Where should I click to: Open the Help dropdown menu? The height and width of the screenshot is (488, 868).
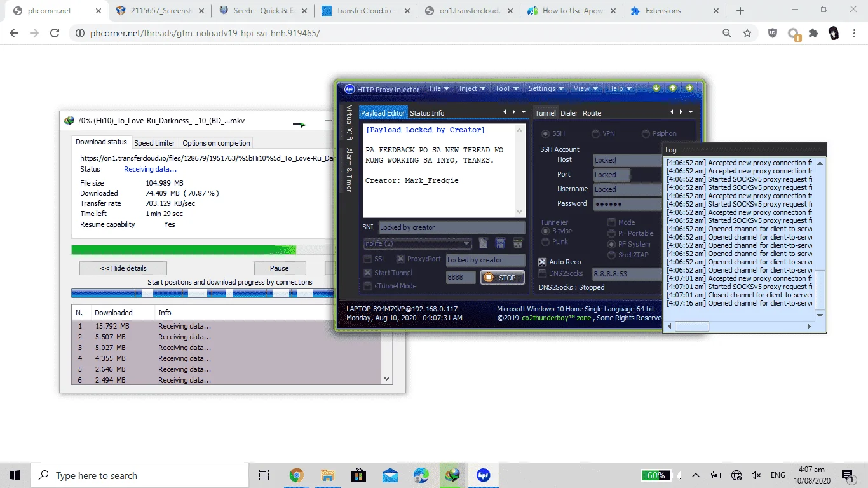coord(620,88)
